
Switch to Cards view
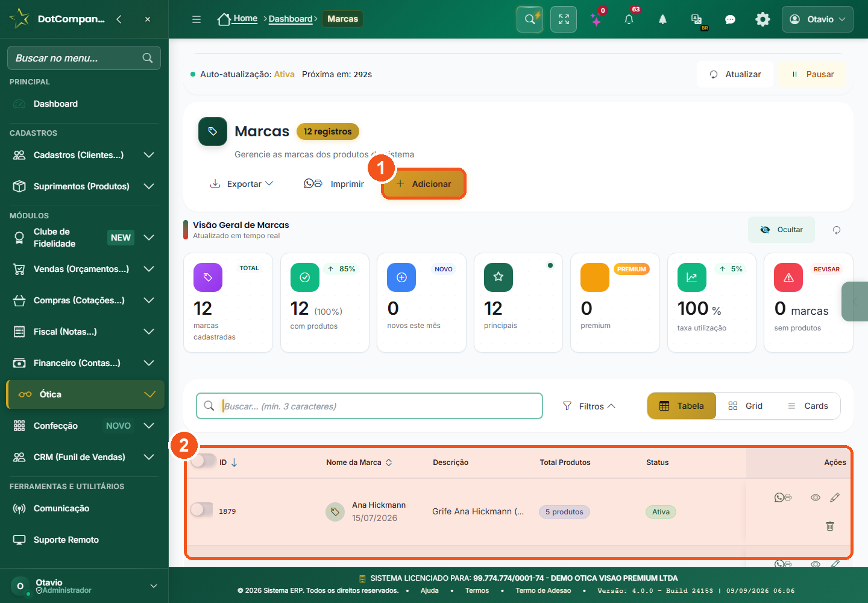click(808, 406)
